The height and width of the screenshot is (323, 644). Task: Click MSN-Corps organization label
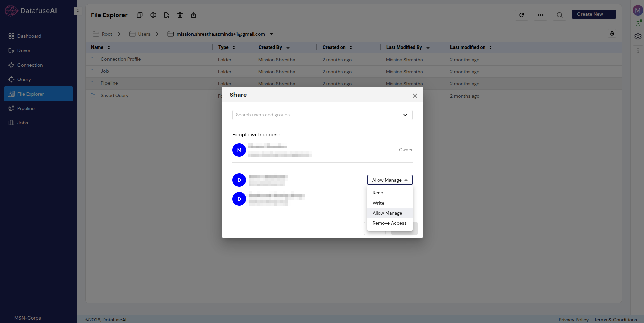[28, 318]
